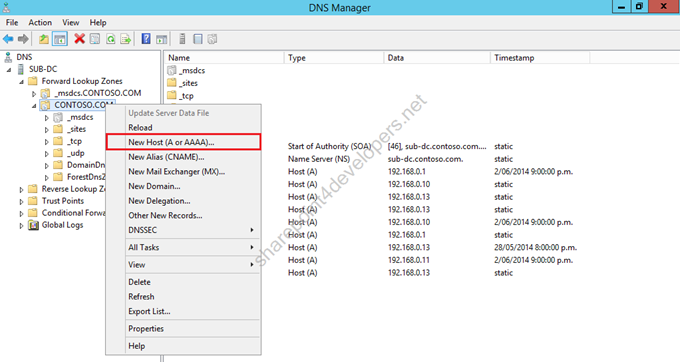This screenshot has height=362, width=680.
Task: Click the New Record toolbar icon
Action: [x=212, y=39]
